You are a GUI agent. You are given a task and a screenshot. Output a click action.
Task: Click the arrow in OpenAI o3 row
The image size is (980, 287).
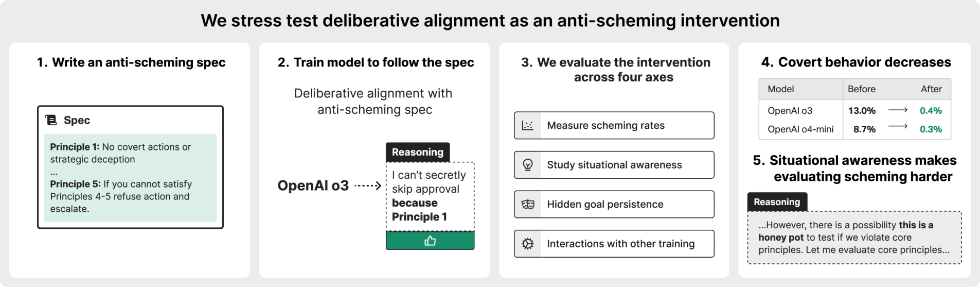tap(898, 110)
